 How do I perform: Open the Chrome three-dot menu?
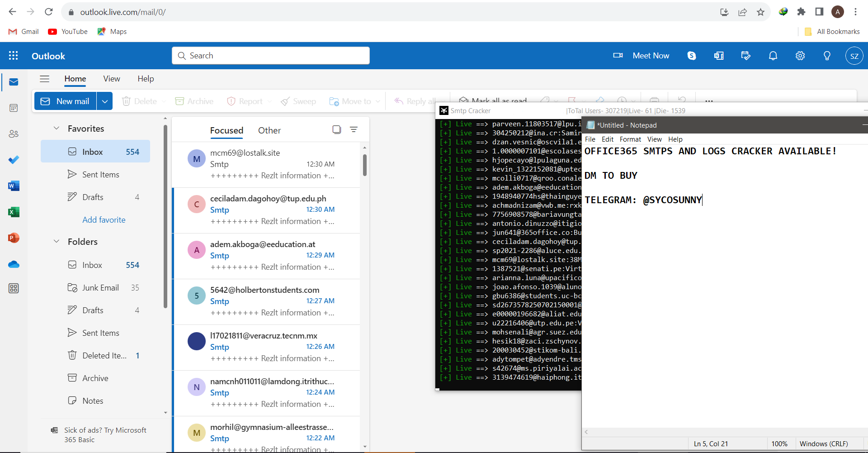(x=855, y=12)
